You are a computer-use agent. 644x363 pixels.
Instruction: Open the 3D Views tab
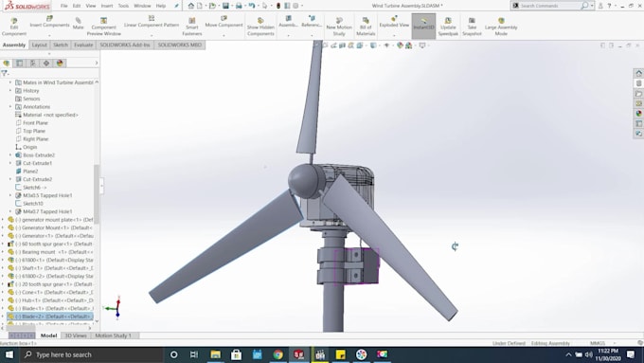76,336
